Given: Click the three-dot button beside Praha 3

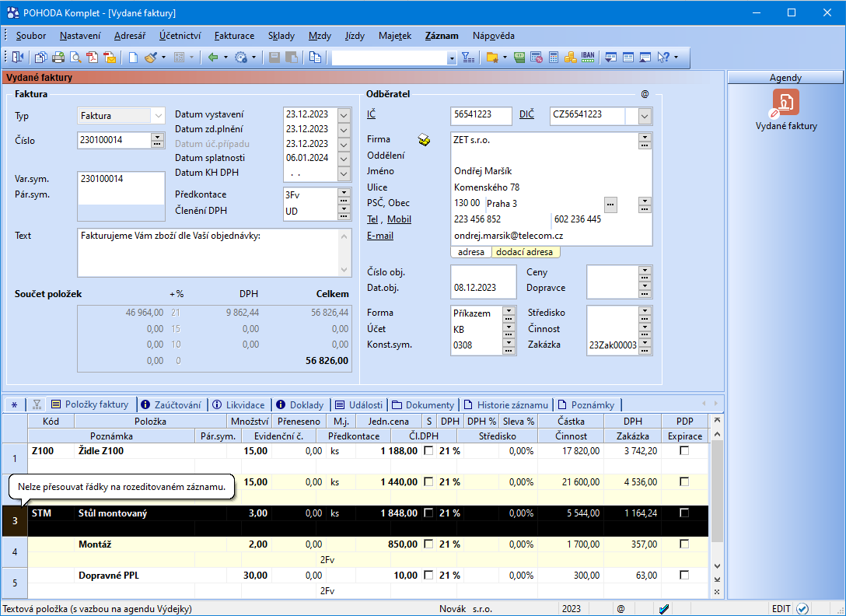Looking at the screenshot, I should point(610,205).
